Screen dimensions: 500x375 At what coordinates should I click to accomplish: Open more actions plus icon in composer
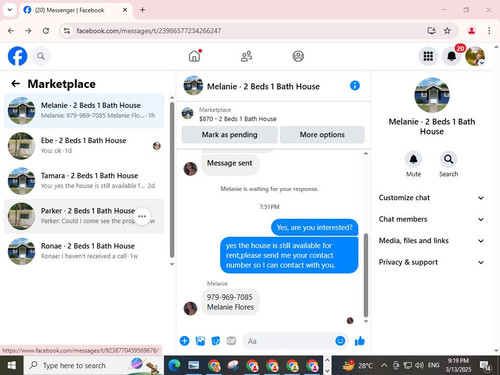pyautogui.click(x=184, y=341)
